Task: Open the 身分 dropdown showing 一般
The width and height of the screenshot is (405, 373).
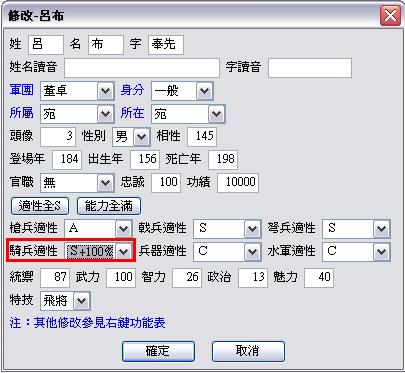Action: (x=182, y=91)
